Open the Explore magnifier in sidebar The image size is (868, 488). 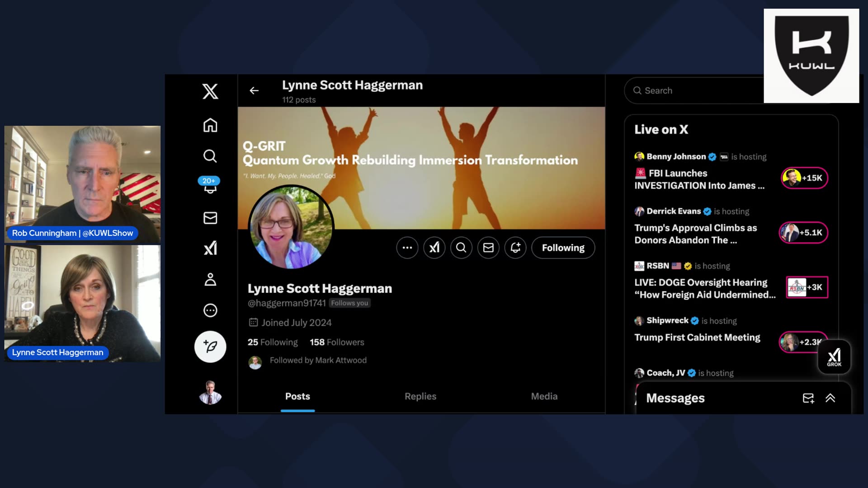pos(210,156)
